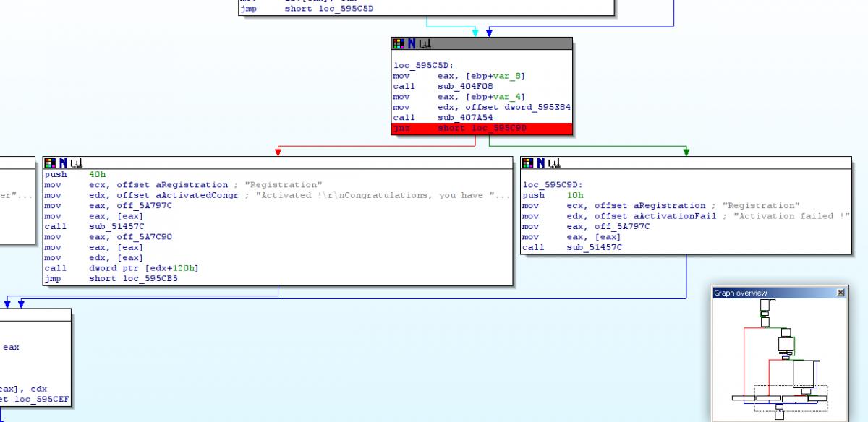The image size is (868, 422).
Task: Click mov eax, [ebp+var_8] instruction
Action: (x=459, y=76)
